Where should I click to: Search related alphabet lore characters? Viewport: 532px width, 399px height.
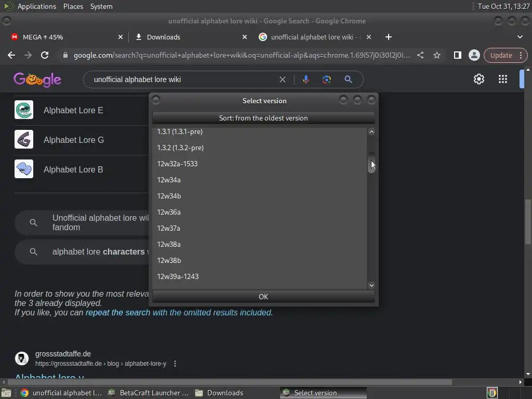point(82,252)
